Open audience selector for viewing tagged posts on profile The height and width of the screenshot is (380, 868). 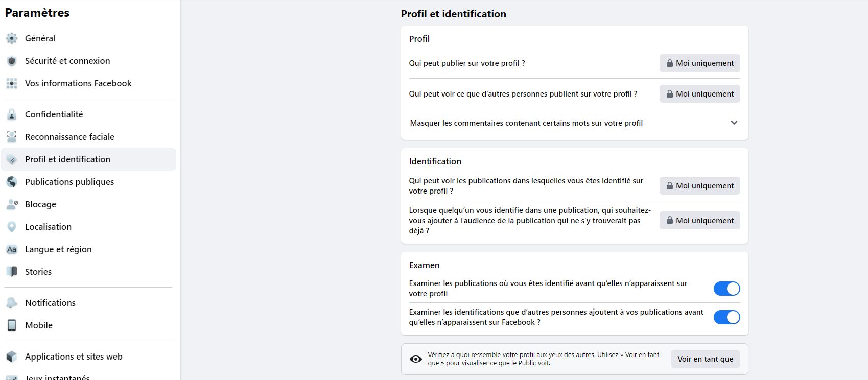699,186
